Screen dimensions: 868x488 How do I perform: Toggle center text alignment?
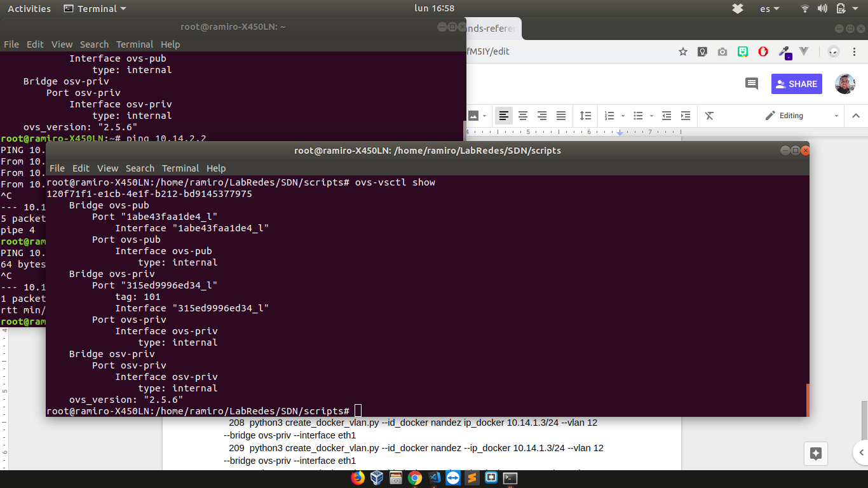coord(523,116)
